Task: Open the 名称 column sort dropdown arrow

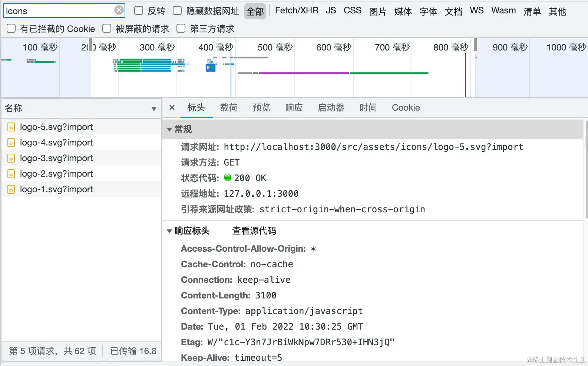Action: coord(153,109)
